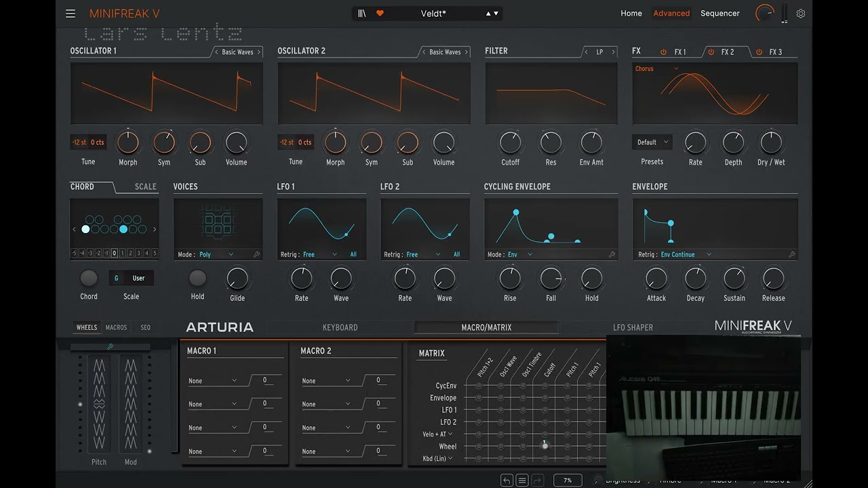Click the 7% CPU meter button
This screenshot has width=868, height=488.
coord(568,481)
